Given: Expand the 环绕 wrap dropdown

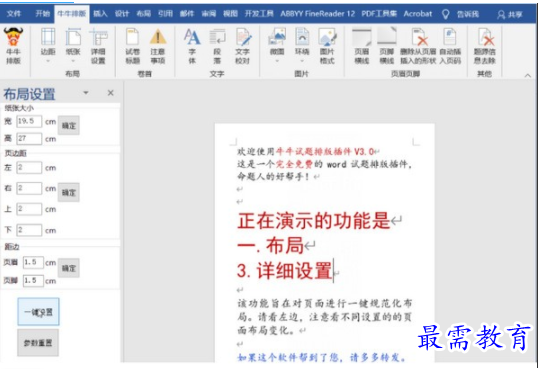Looking at the screenshot, I should coord(302,61).
